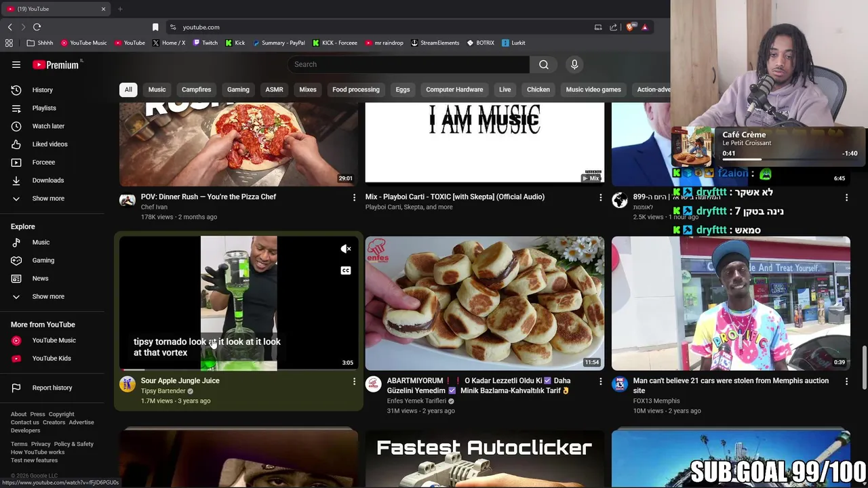This screenshot has height=488, width=868.
Task: Open the Fastest Autoclicker thumbnail
Action: (485, 458)
